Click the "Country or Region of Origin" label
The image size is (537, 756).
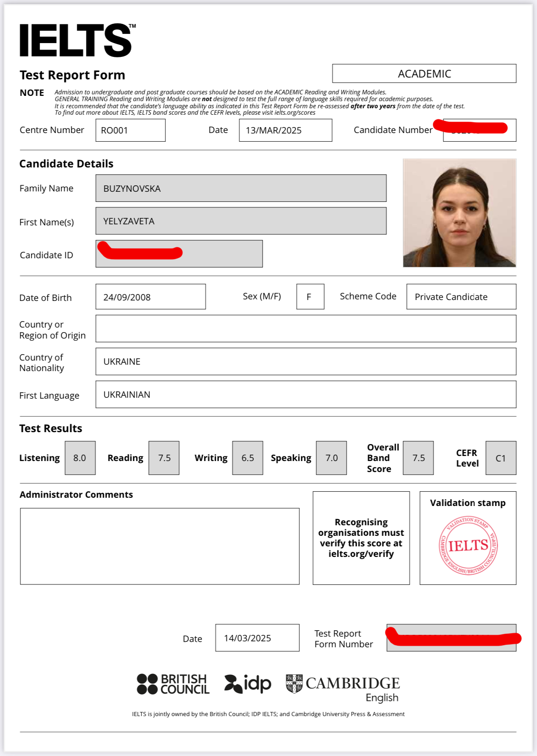(52, 330)
